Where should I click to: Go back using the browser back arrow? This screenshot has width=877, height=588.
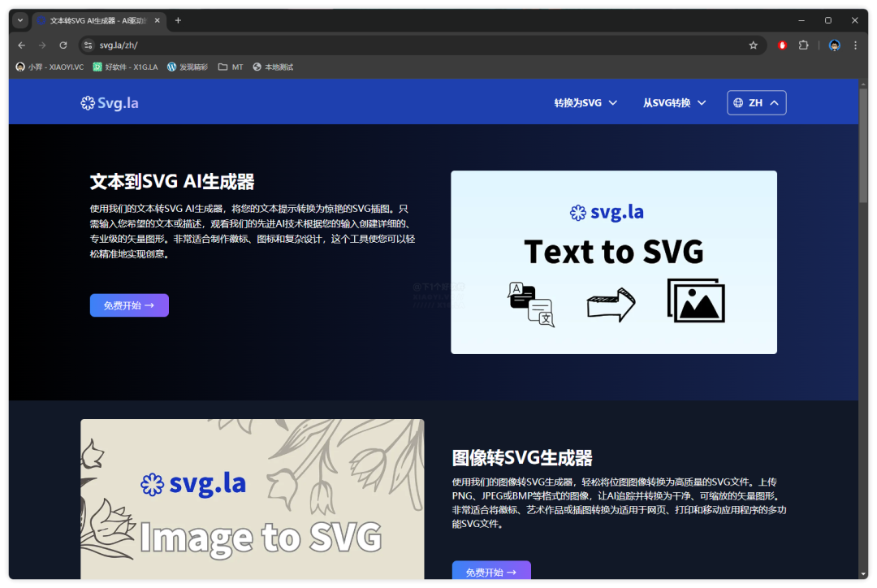coord(21,45)
